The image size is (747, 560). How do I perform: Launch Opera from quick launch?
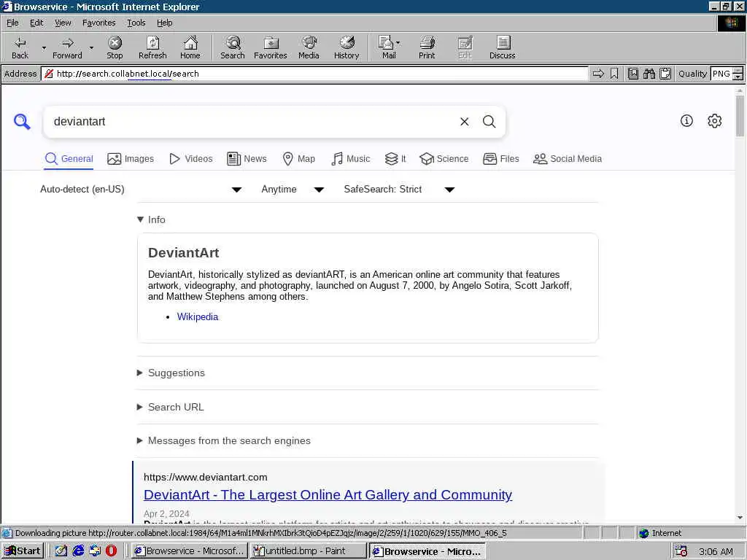coord(112,551)
